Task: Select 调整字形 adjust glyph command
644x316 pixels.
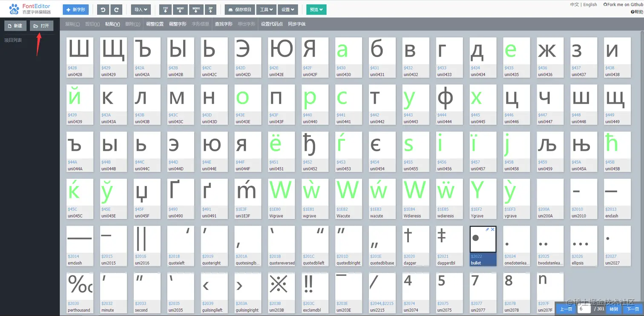Action: 178,24
